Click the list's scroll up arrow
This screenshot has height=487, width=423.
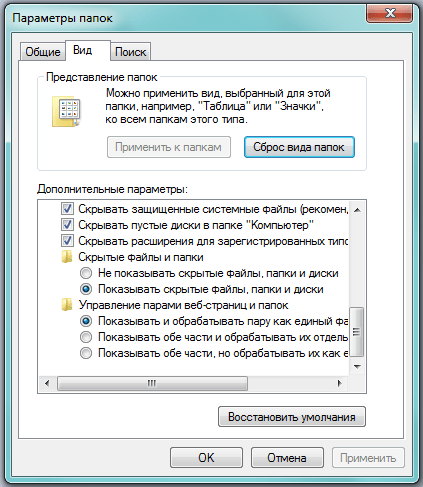(x=357, y=210)
